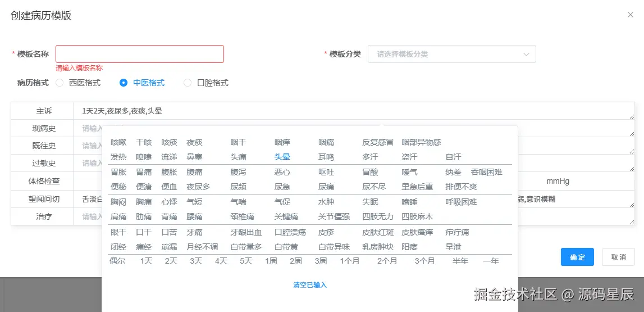Choose 失眠 symptom
644x312 pixels.
pyautogui.click(x=369, y=202)
